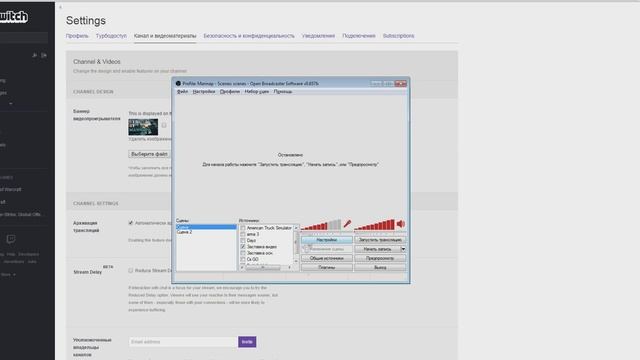Open the Twitch logo home link
640x360 pixels.
click(14, 17)
